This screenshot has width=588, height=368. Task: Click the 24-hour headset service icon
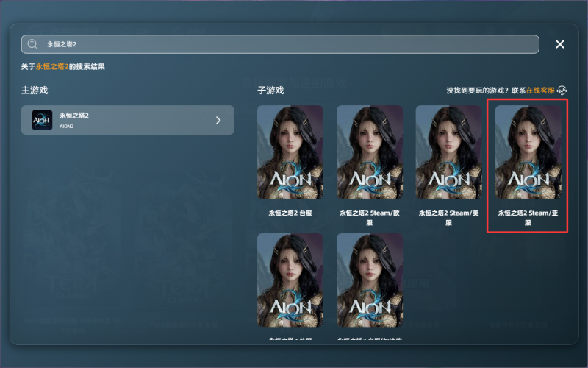tap(562, 91)
